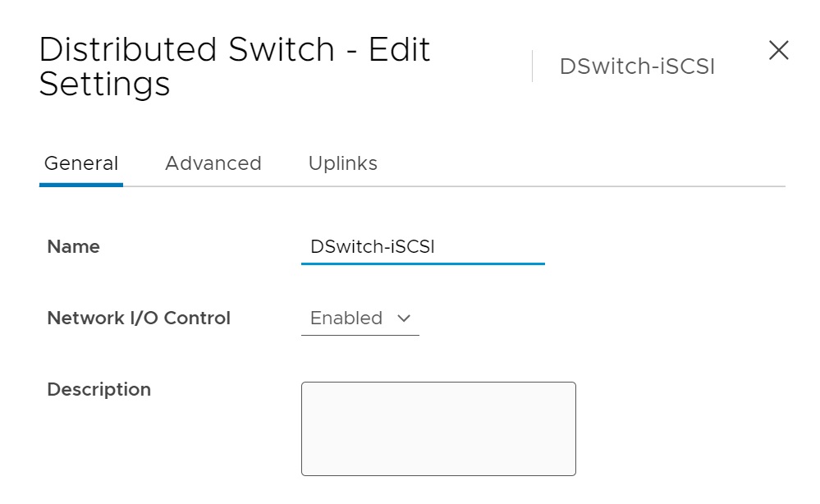Click inside the Description text area

coord(438,428)
